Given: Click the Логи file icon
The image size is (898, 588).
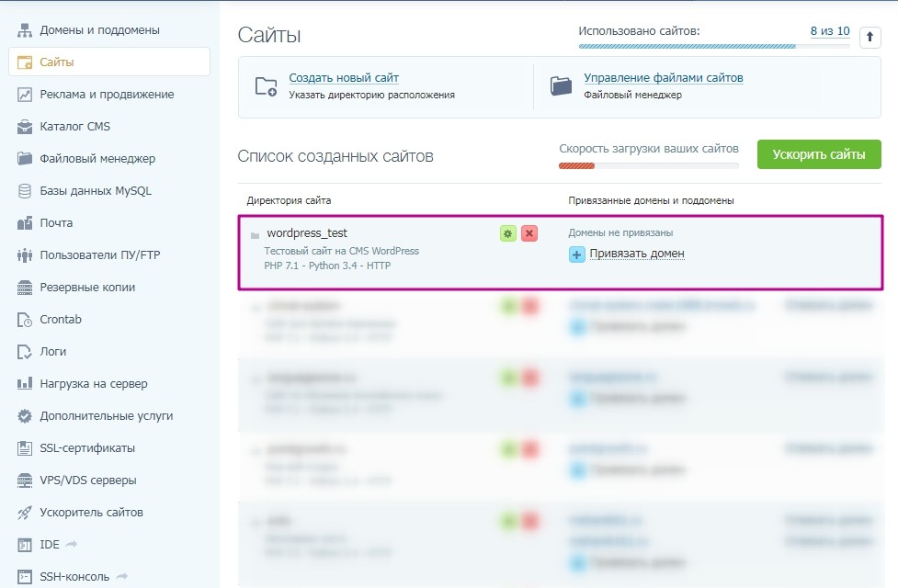Looking at the screenshot, I should click(x=25, y=352).
